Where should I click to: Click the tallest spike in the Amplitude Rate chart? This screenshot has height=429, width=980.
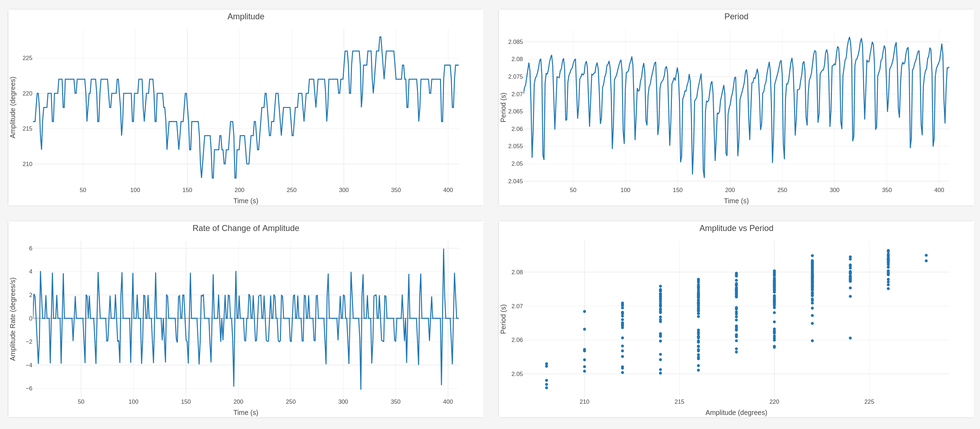[x=443, y=249]
